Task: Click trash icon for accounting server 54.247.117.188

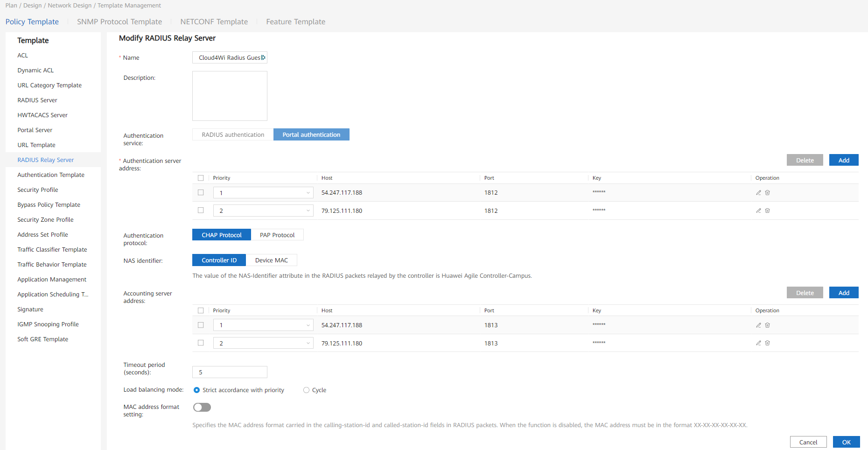Action: point(767,325)
